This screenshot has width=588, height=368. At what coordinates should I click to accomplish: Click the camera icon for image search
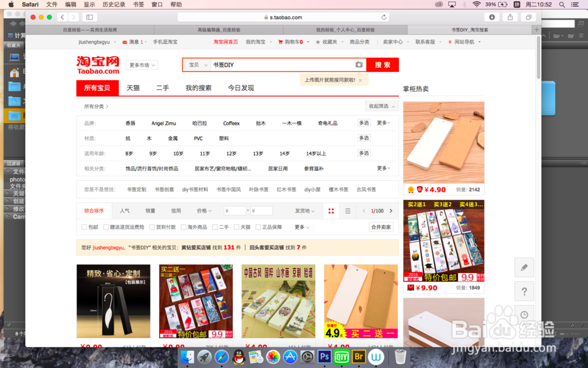coord(359,65)
